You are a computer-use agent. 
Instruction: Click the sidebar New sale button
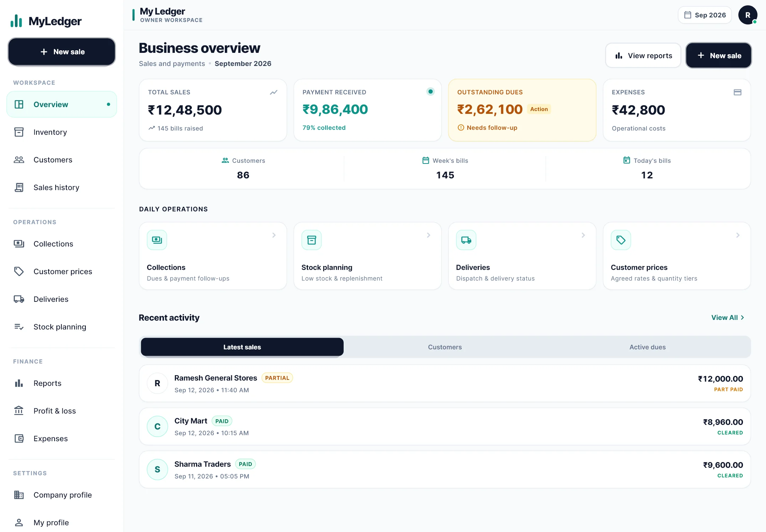coord(62,52)
